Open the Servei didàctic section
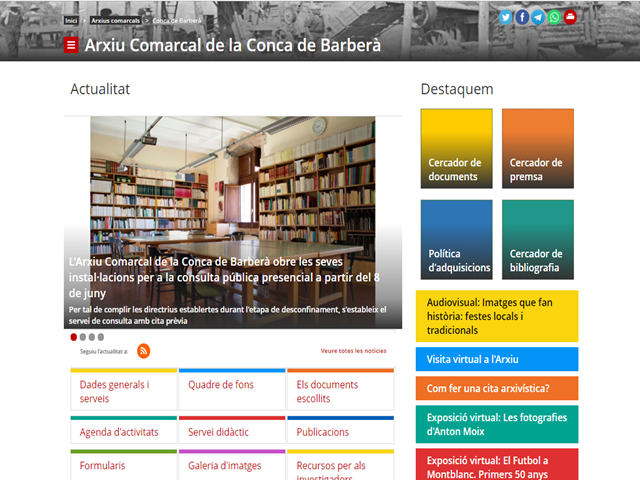This screenshot has height=480, width=640. (218, 432)
